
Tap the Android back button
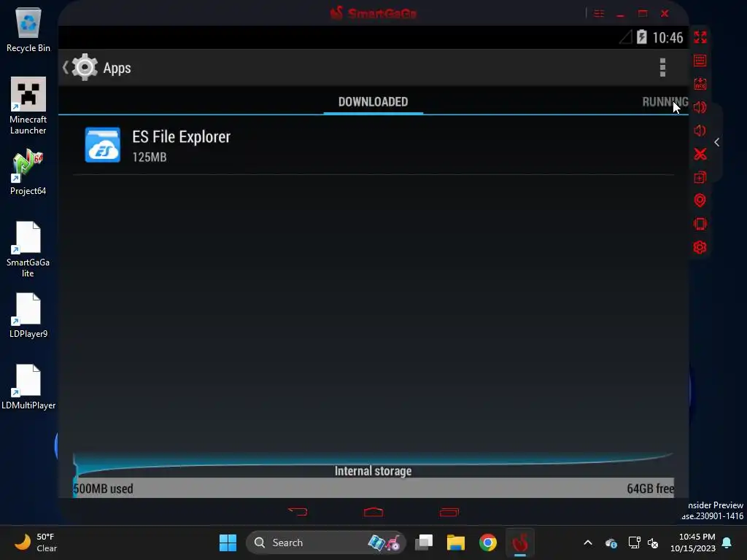298,512
